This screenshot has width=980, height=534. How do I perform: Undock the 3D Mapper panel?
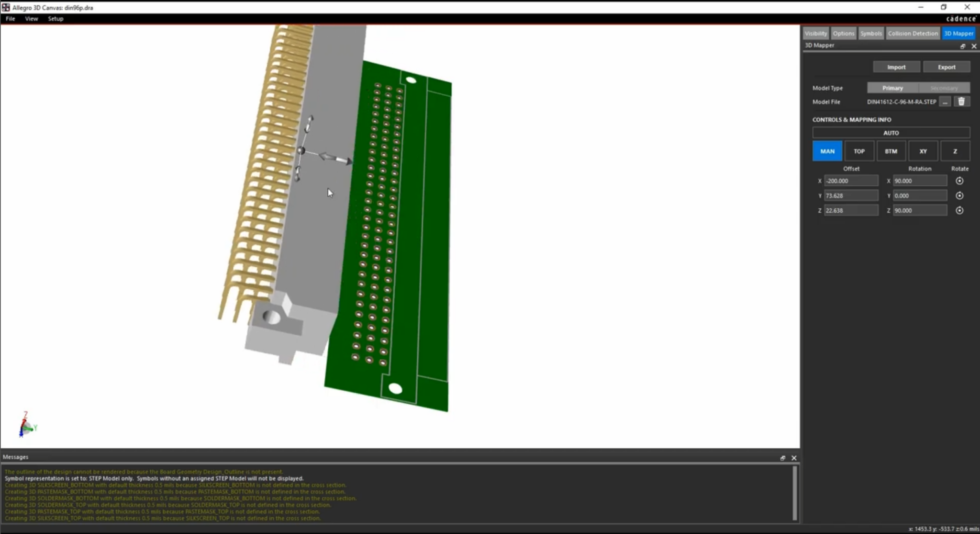point(962,46)
